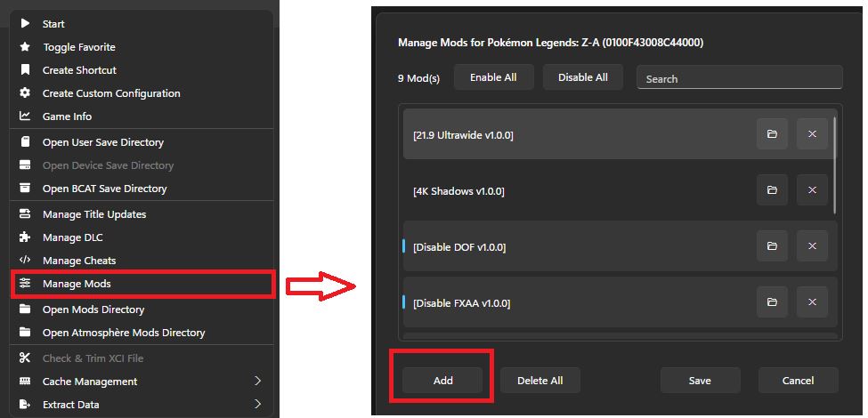Click the Enable All button
The width and height of the screenshot is (868, 418).
click(493, 77)
